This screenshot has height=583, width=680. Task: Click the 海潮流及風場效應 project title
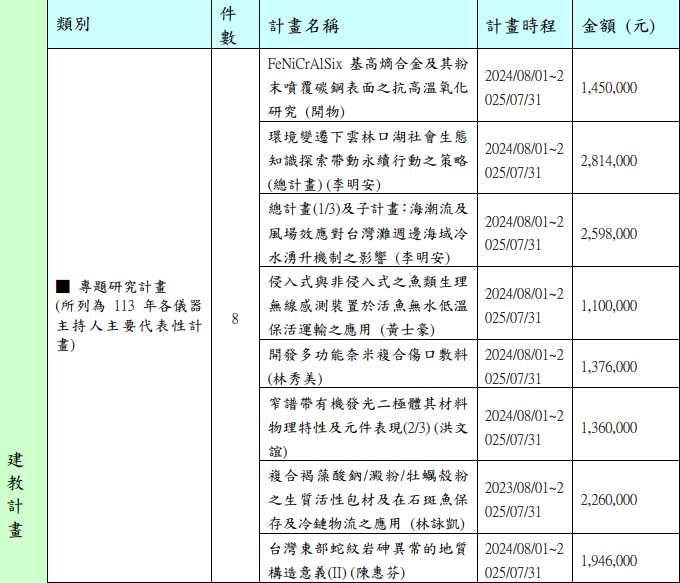368,233
